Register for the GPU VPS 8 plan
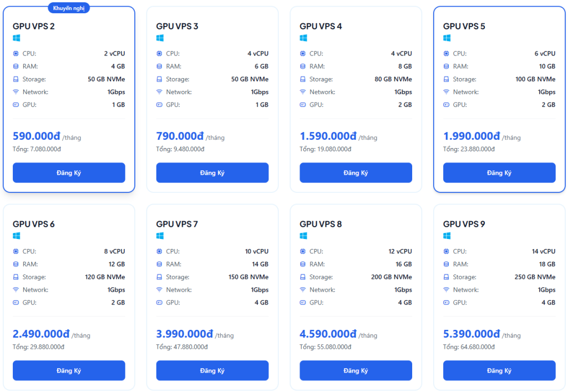 click(356, 371)
